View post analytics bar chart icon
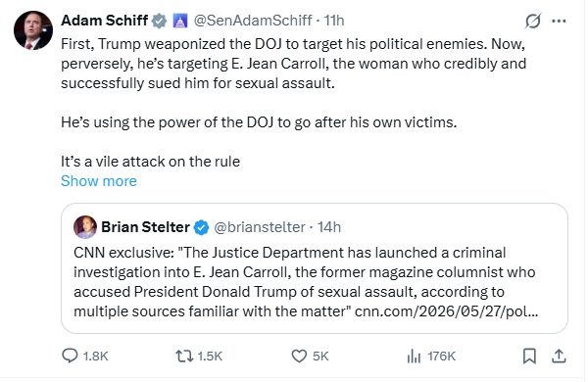This screenshot has width=588, height=382. coord(414,356)
